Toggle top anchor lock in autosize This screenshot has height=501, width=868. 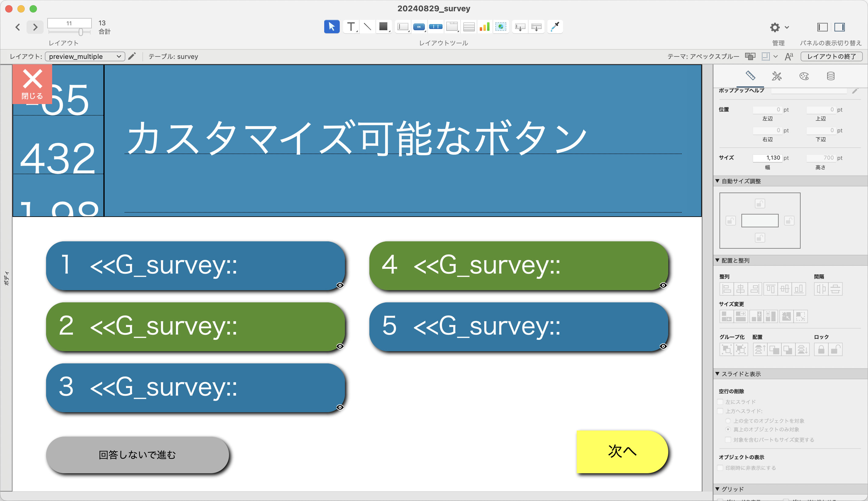(760, 203)
